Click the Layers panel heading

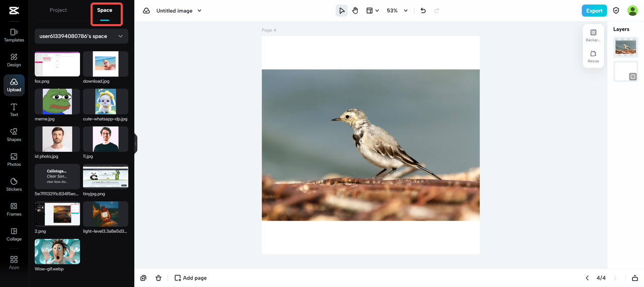(621, 29)
